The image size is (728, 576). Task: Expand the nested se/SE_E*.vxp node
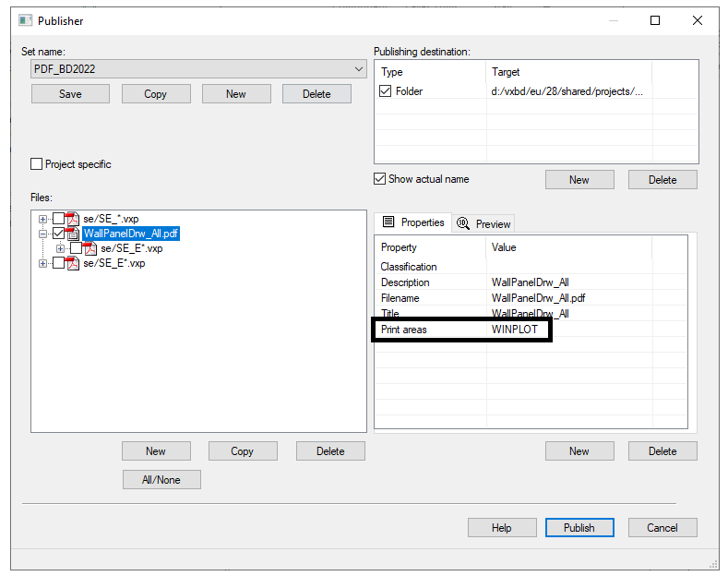point(60,248)
